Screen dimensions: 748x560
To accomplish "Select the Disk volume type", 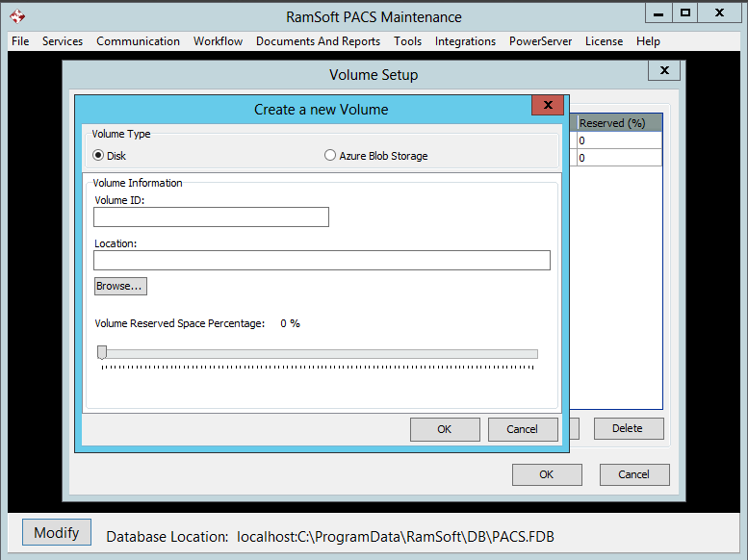I will [x=98, y=156].
